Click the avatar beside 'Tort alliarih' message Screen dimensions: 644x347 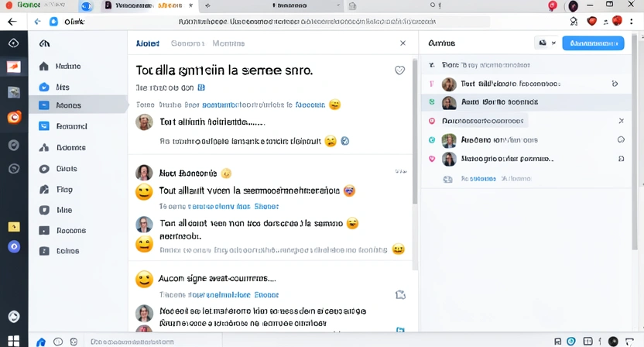(144, 122)
